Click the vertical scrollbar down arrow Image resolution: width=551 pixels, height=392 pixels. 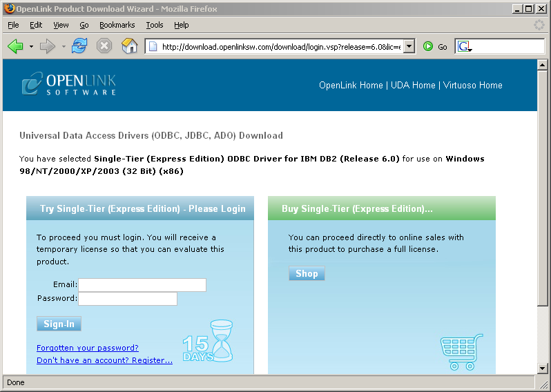click(543, 369)
